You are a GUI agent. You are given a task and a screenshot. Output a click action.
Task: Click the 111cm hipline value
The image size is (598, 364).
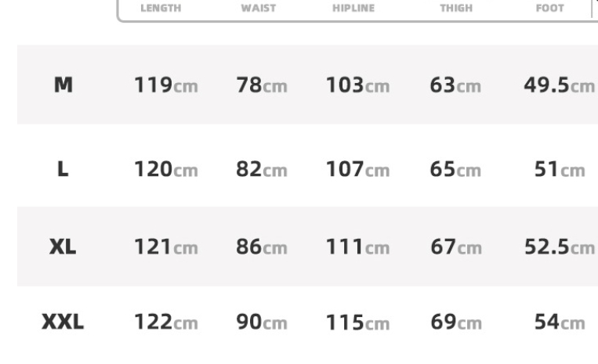(x=357, y=247)
